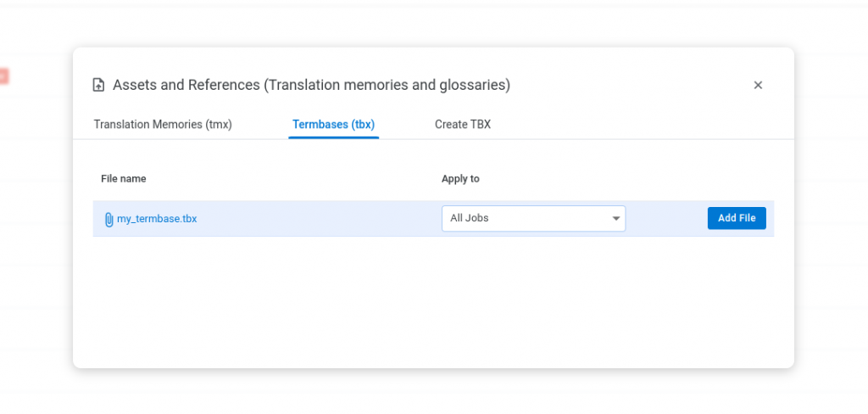Image resolution: width=868 pixels, height=414 pixels.
Task: Click the blurred red icon behind the dialog
Action: click(x=3, y=76)
